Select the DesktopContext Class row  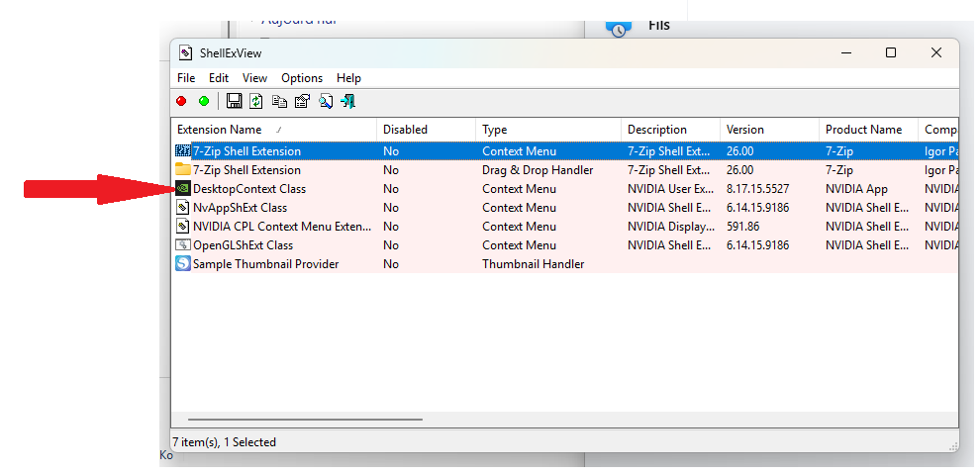[565, 189]
